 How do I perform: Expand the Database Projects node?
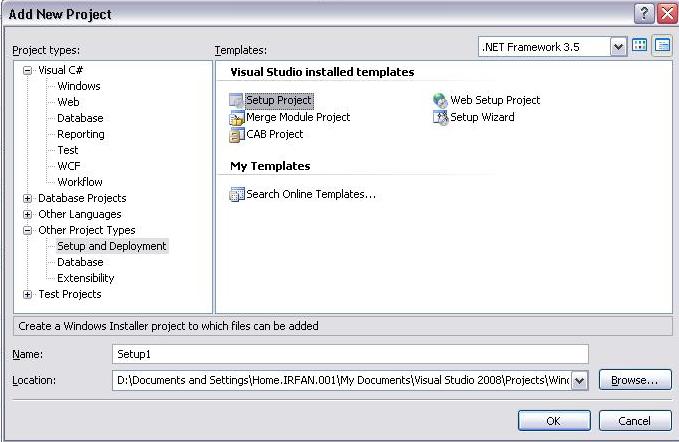pyautogui.click(x=28, y=198)
